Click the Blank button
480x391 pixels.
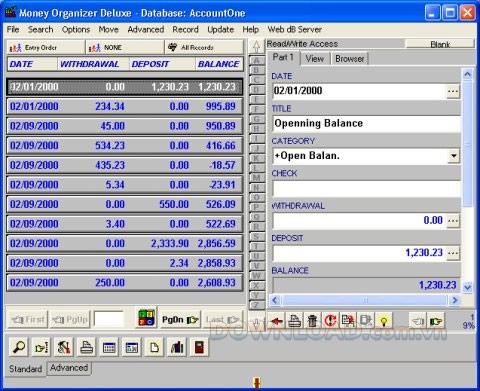coord(440,44)
